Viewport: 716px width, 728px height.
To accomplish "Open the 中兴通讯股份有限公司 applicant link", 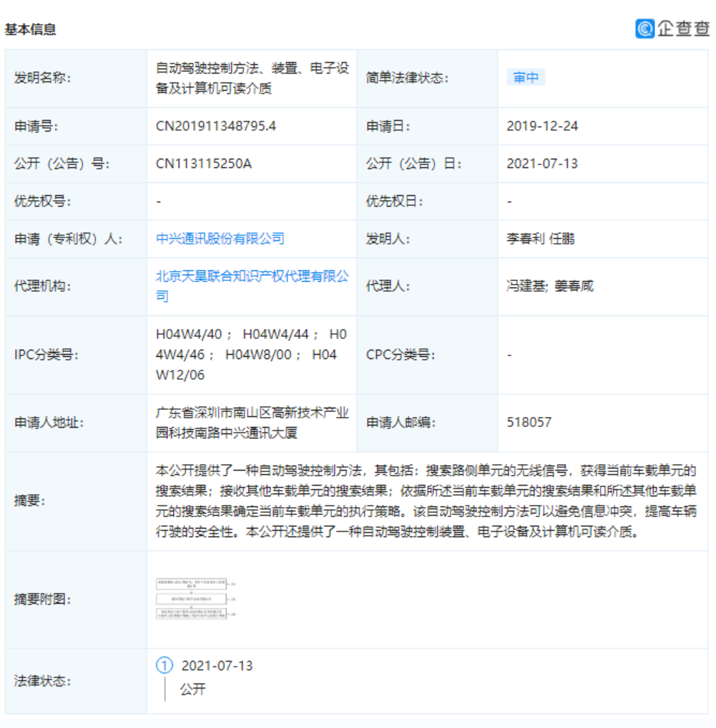I will (220, 239).
